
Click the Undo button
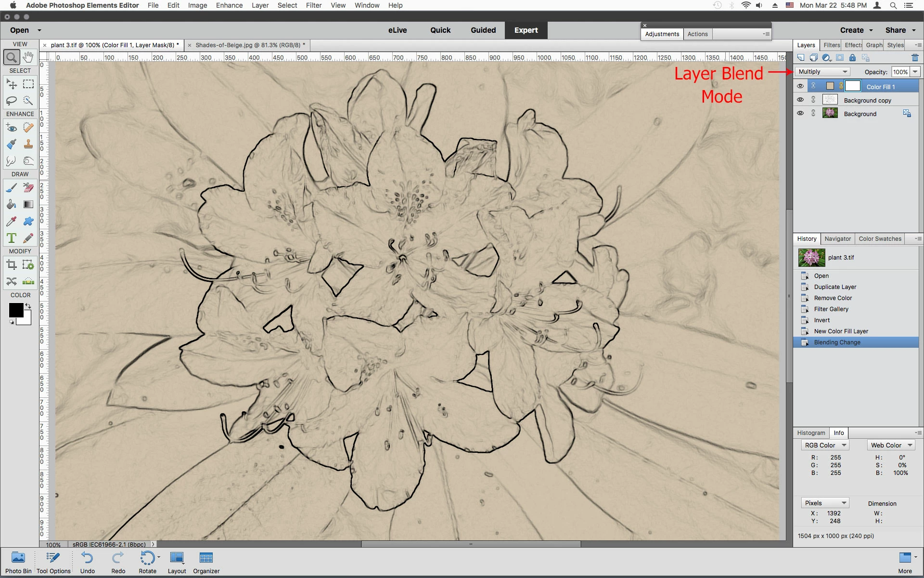pyautogui.click(x=87, y=562)
